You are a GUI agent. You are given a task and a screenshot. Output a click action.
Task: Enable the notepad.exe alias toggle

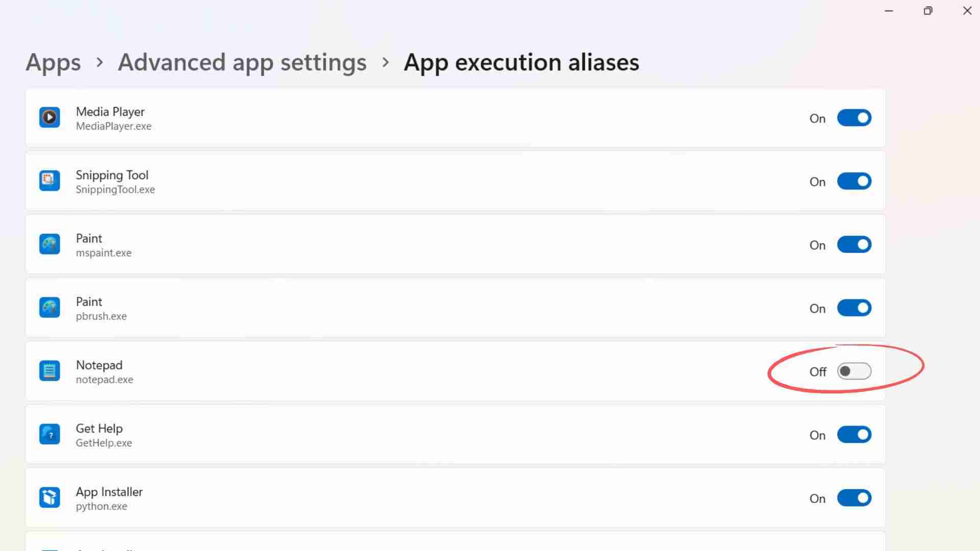click(854, 371)
